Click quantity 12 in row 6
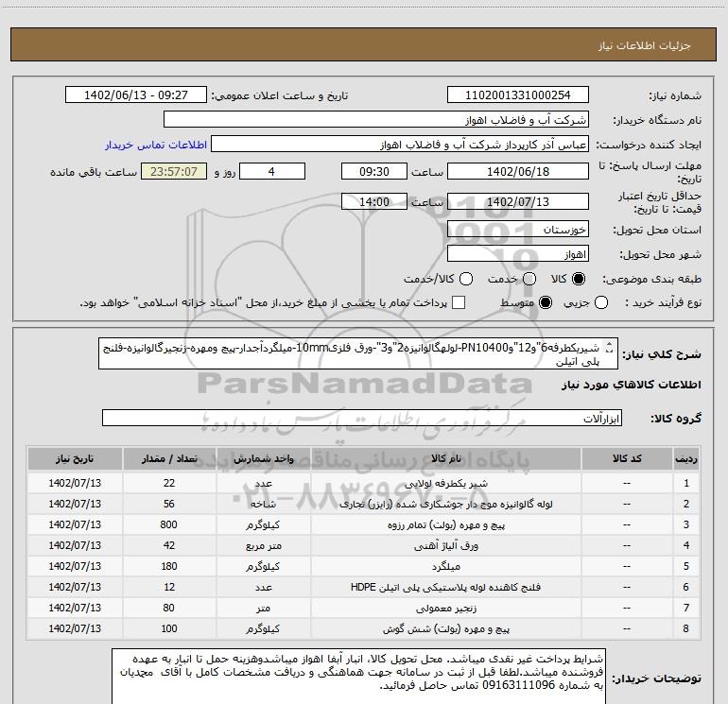The width and height of the screenshot is (728, 704). point(169,587)
